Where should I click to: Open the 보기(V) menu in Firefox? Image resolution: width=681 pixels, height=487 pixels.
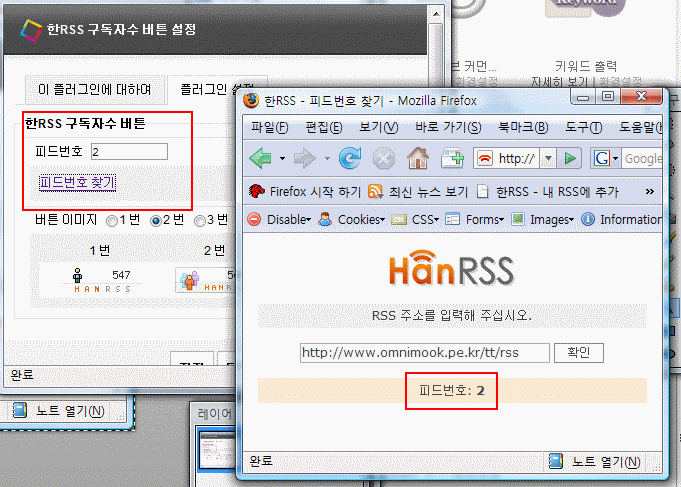coord(378,128)
